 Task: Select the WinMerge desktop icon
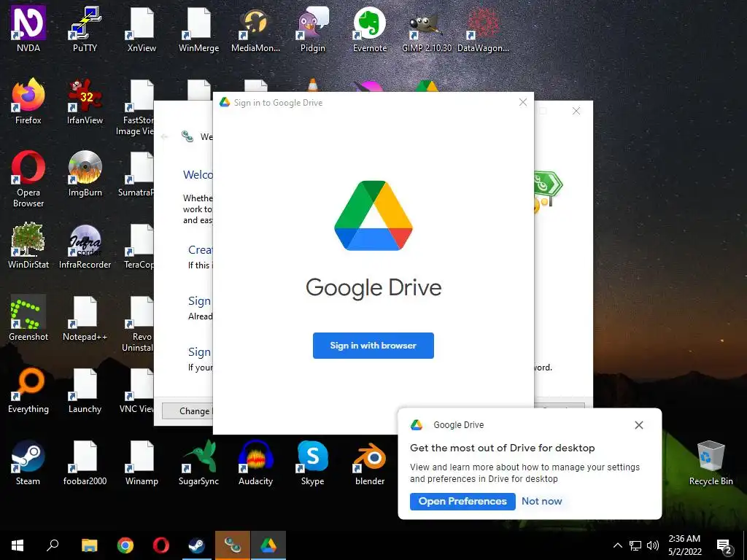198,29
